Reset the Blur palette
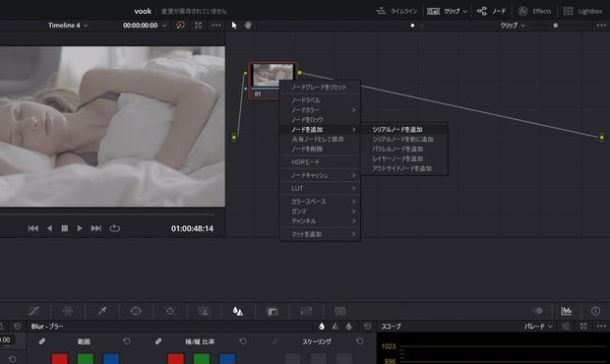Image resolution: width=610 pixels, height=364 pixels. (367, 327)
